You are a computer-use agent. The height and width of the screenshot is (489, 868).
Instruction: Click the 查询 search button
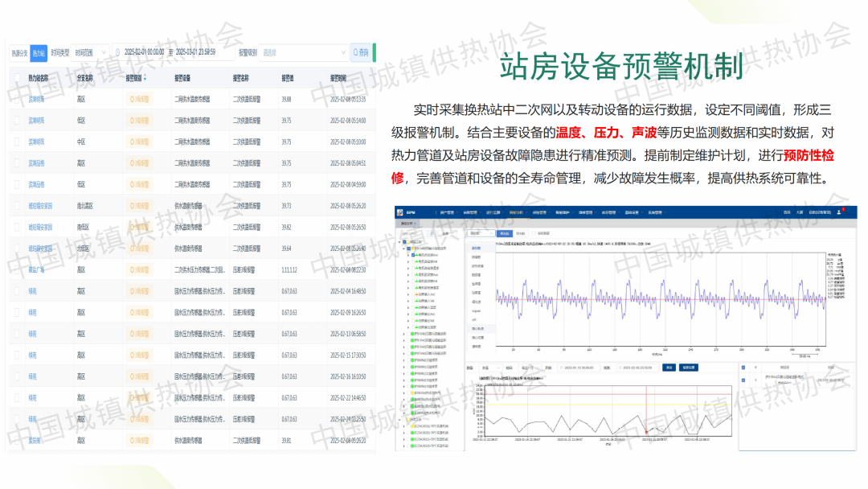[x=360, y=53]
